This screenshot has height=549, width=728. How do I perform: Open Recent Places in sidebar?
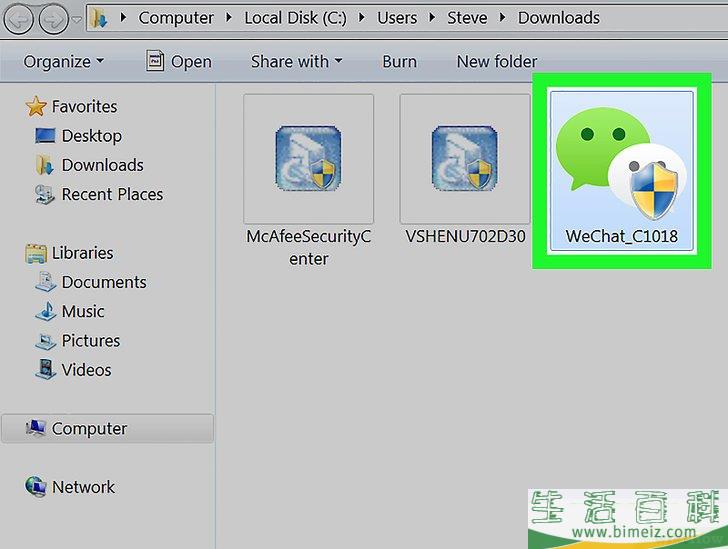pos(111,194)
